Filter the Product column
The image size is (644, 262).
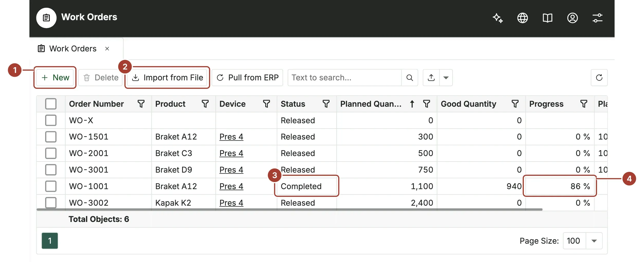point(205,104)
